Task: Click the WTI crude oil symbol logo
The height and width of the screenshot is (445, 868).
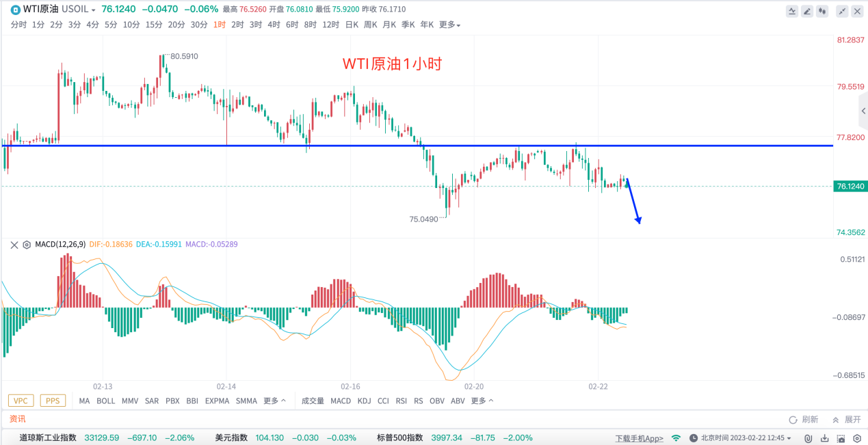Action: click(x=15, y=10)
